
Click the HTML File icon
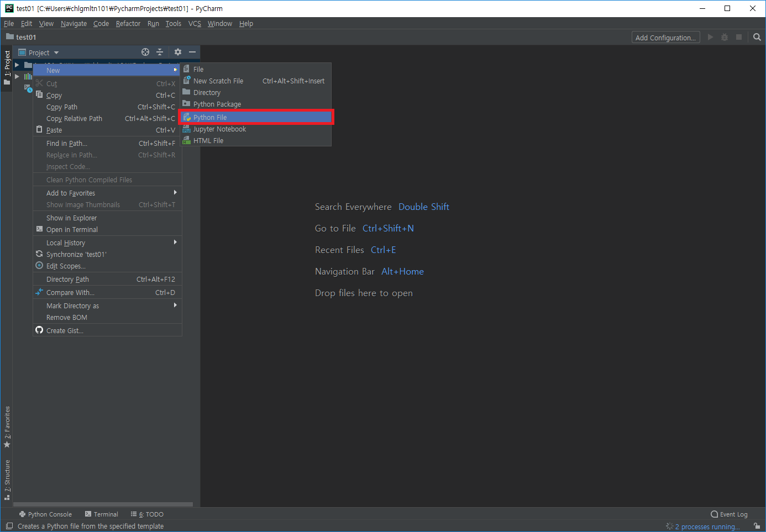point(187,140)
